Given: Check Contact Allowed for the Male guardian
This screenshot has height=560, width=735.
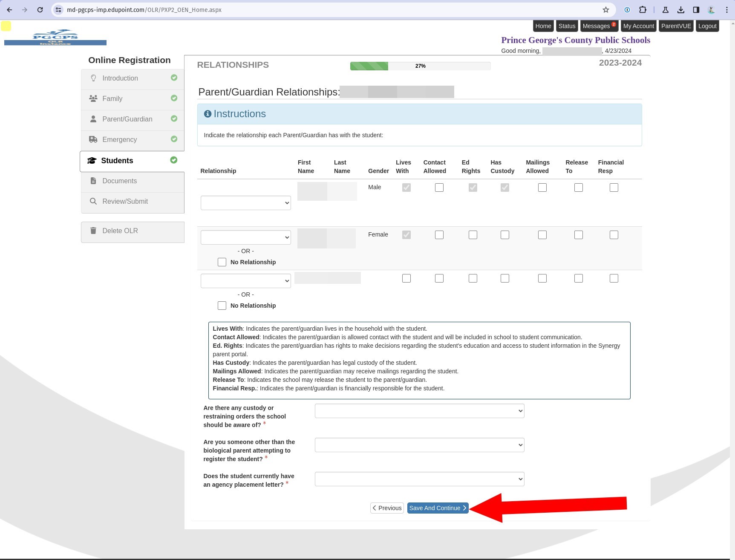Looking at the screenshot, I should coord(439,188).
